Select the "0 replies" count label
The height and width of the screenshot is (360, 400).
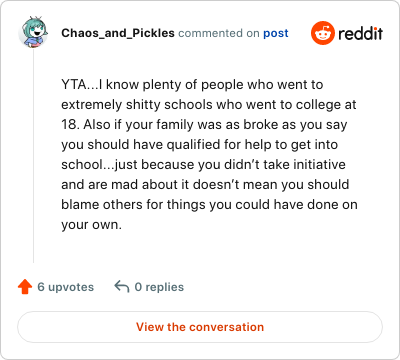tap(159, 287)
